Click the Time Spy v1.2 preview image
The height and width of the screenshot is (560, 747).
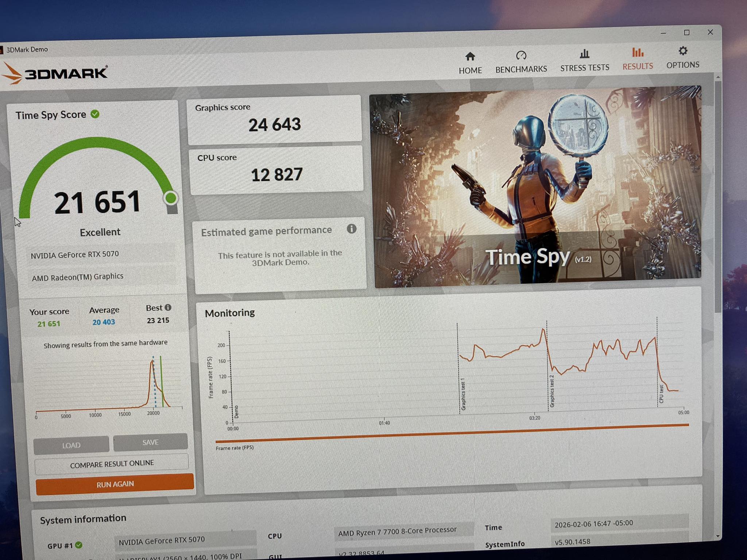click(536, 186)
